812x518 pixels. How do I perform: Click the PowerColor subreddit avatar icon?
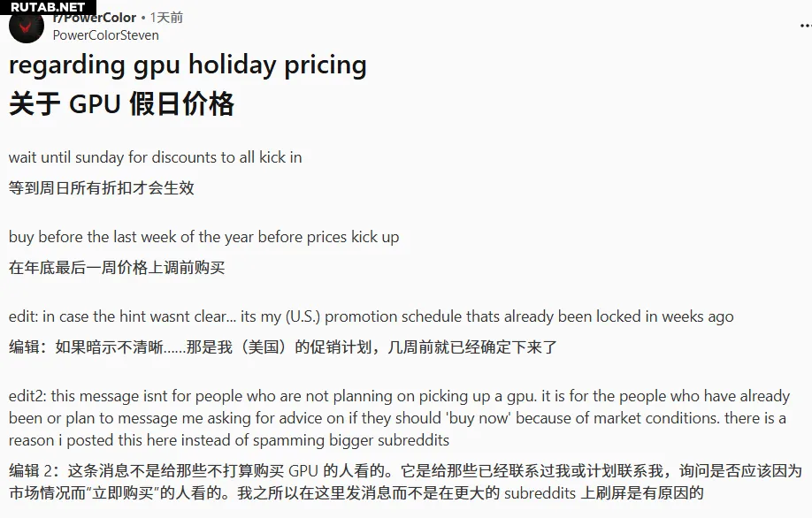point(26,26)
